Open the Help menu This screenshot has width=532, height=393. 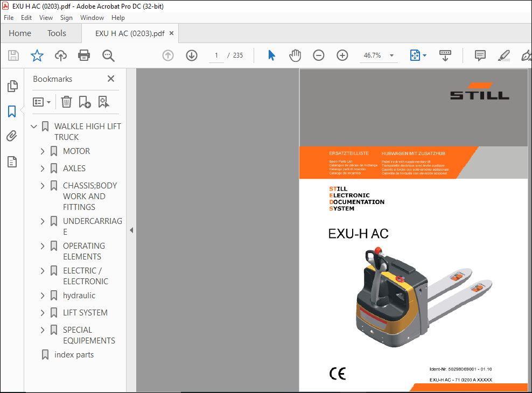click(118, 18)
